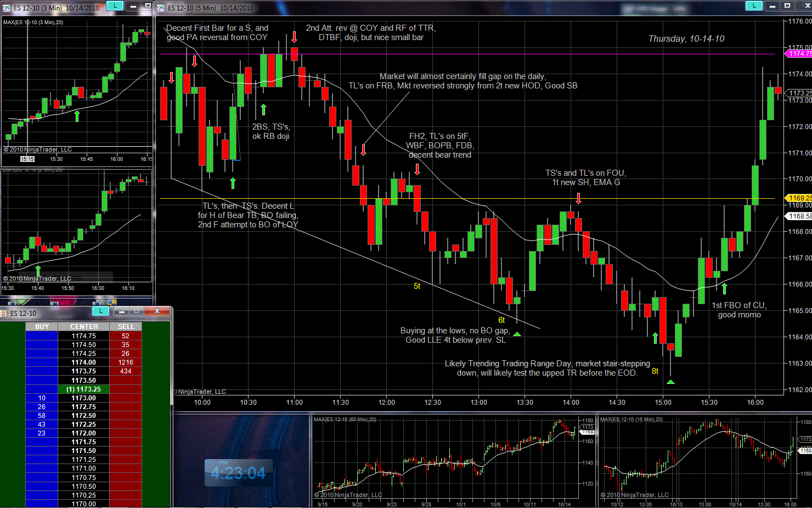Click the 4:23:04 clock widget
812x508 pixels.
point(238,473)
